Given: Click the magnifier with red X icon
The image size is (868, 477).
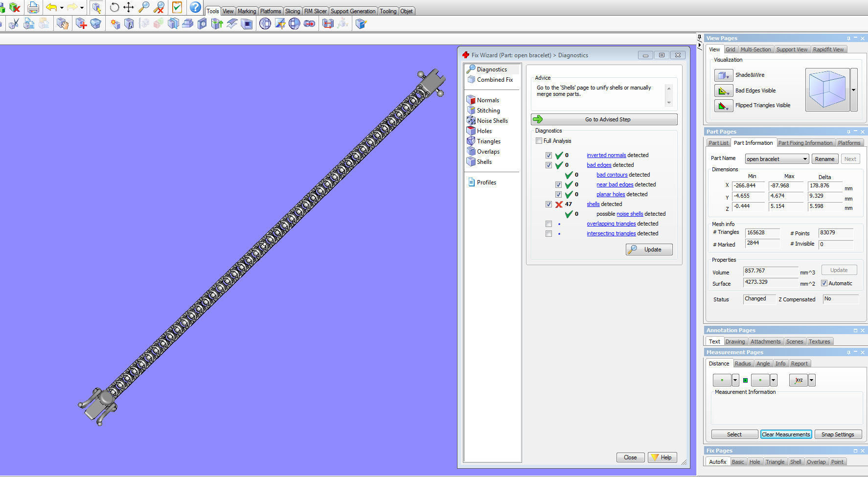Looking at the screenshot, I should pos(159,7).
